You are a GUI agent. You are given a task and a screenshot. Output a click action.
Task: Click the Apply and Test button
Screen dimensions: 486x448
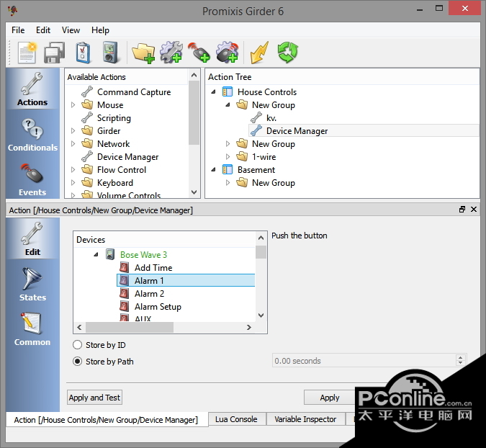(94, 398)
